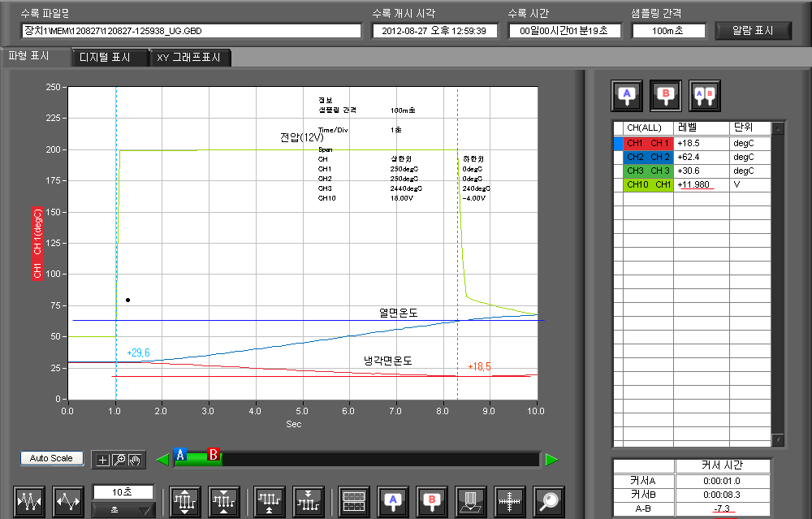
Task: Click the green left arrow of time scroll
Action: click(x=162, y=460)
